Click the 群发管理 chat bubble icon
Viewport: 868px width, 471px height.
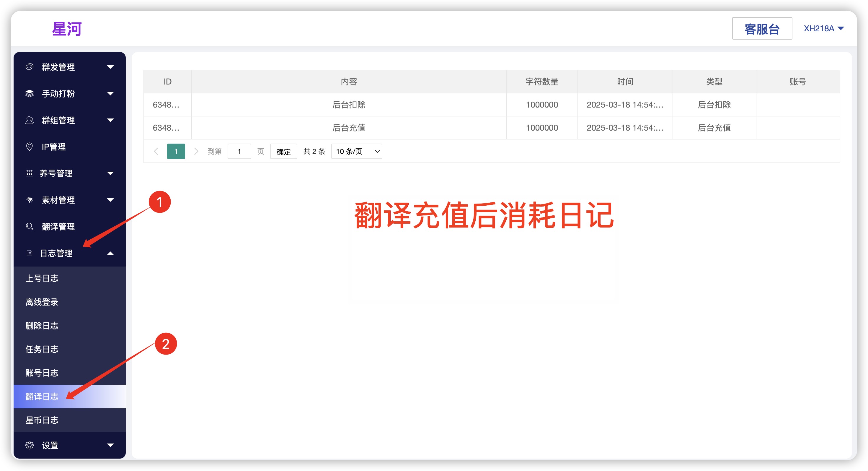point(30,67)
